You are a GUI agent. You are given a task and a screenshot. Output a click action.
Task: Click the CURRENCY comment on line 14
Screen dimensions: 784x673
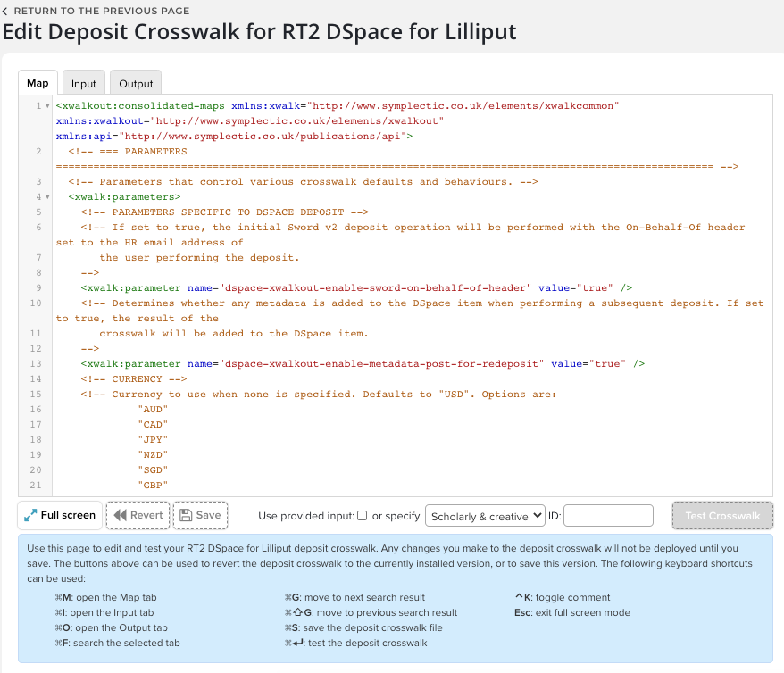tap(134, 378)
